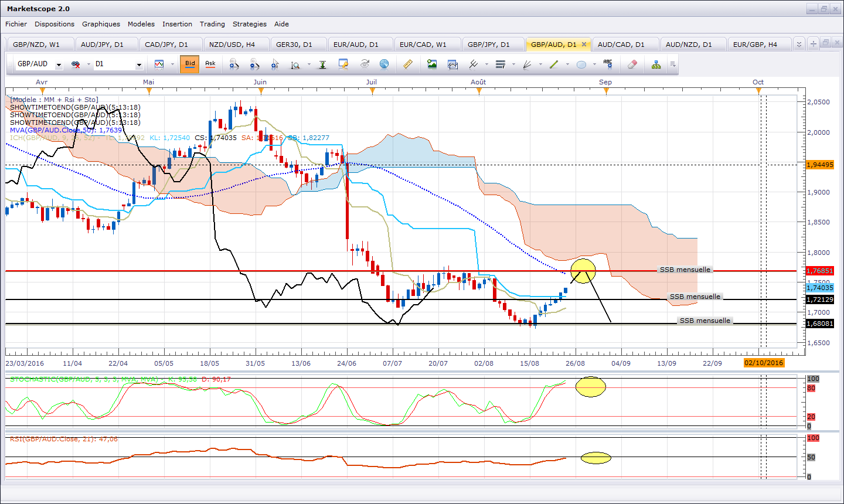Select the Andrews pitchfork drawing tool
This screenshot has width=844, height=504.
click(x=474, y=64)
